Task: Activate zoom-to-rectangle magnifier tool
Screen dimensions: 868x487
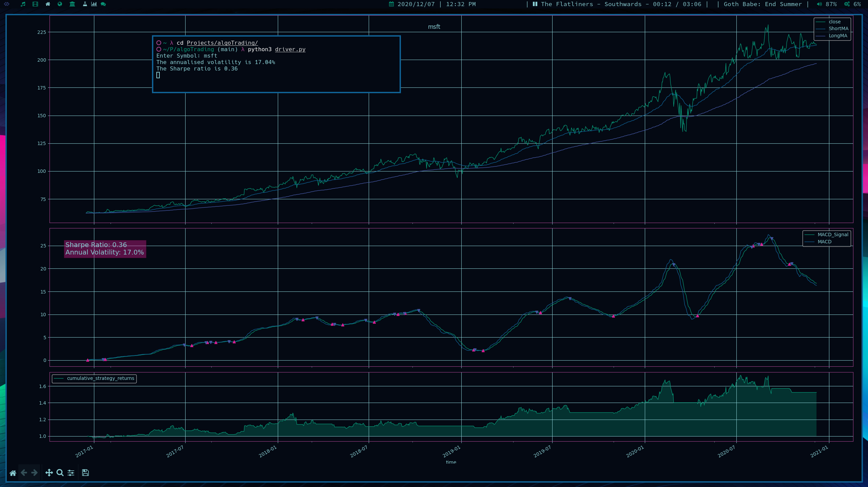Action: (x=60, y=473)
